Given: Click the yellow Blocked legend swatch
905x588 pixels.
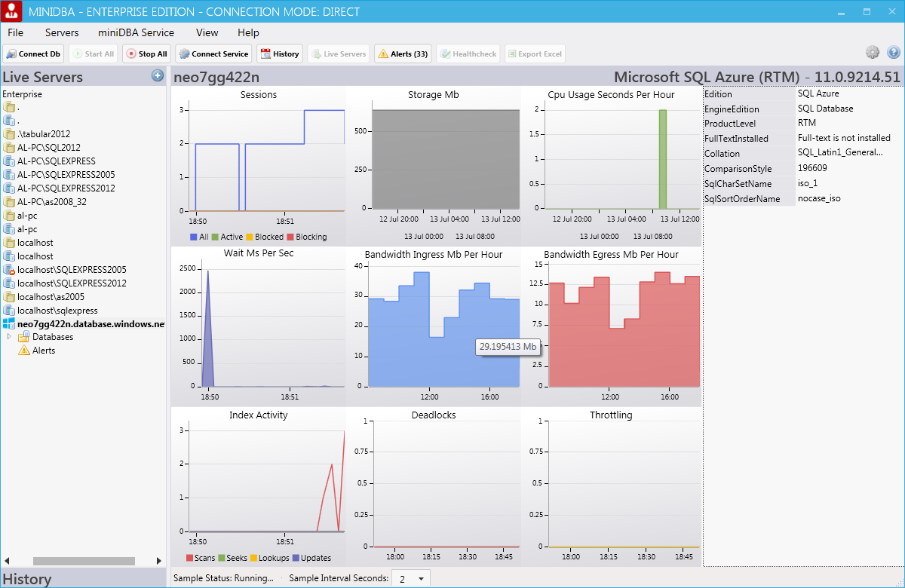Looking at the screenshot, I should point(250,237).
